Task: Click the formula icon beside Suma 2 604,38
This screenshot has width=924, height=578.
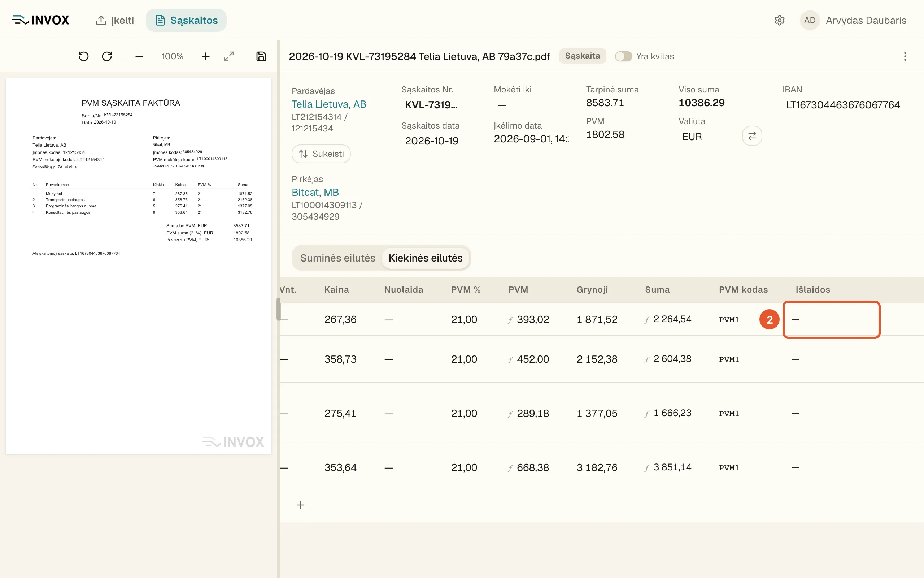Action: pos(647,360)
